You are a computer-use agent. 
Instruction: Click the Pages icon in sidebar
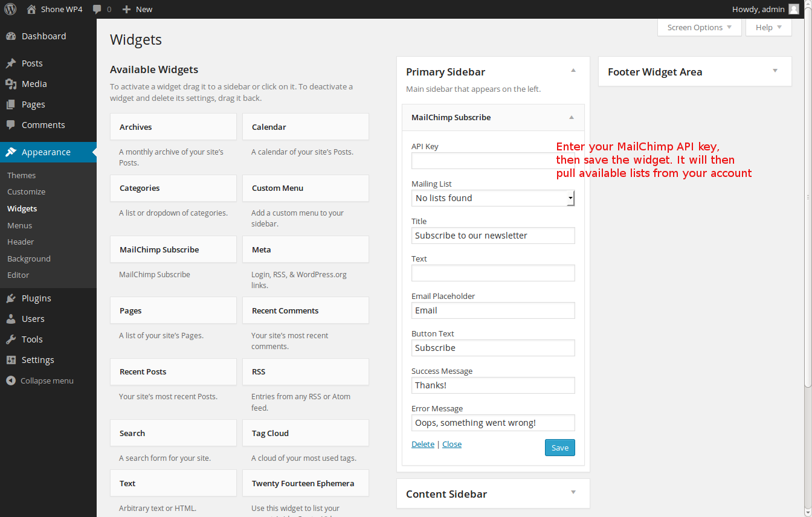pos(11,104)
